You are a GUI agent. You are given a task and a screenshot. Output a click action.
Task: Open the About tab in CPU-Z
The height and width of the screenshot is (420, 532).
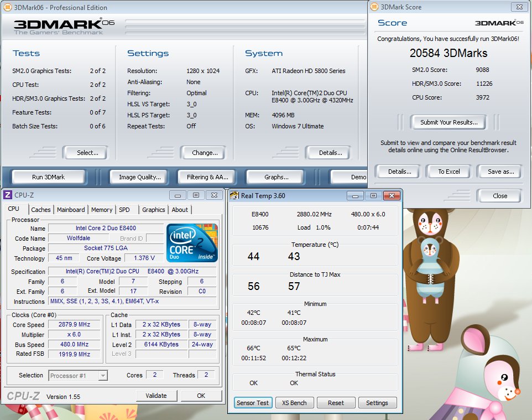coord(180,210)
